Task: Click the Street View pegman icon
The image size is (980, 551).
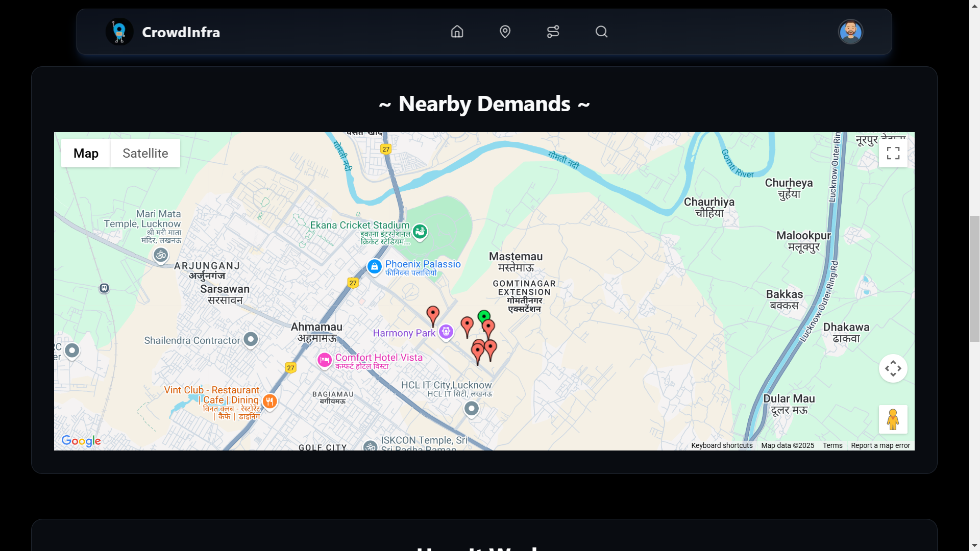Action: 893,419
